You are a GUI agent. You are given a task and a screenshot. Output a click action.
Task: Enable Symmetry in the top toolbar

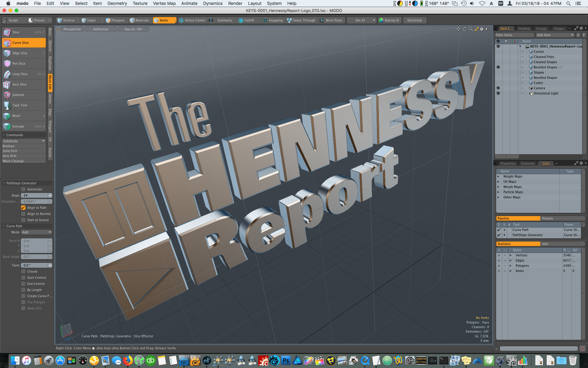click(x=224, y=20)
